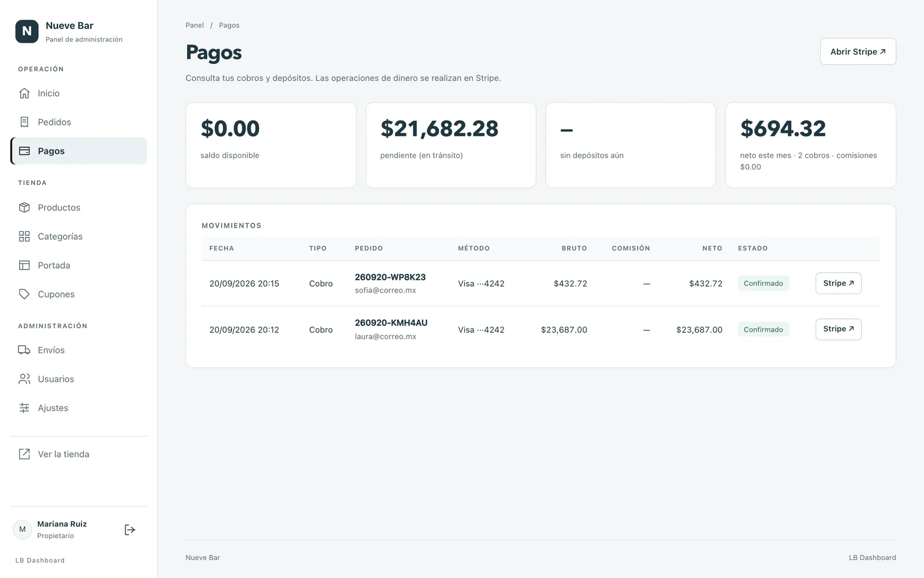Open Usuarios people icon

click(24, 379)
